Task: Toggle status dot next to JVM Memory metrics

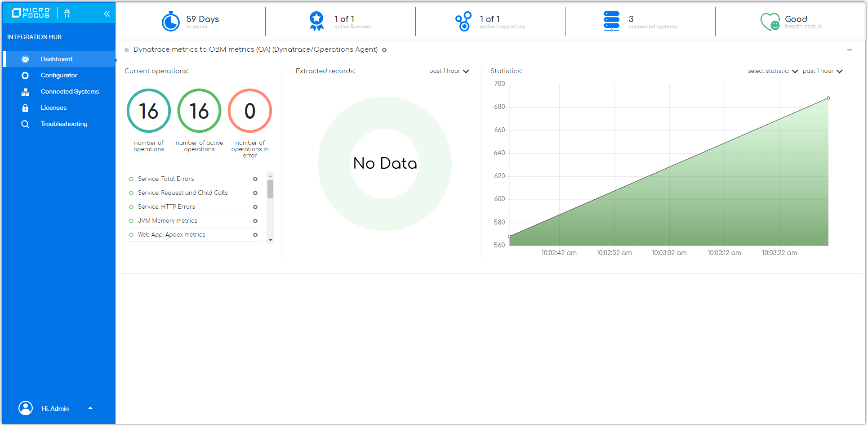Action: 132,220
